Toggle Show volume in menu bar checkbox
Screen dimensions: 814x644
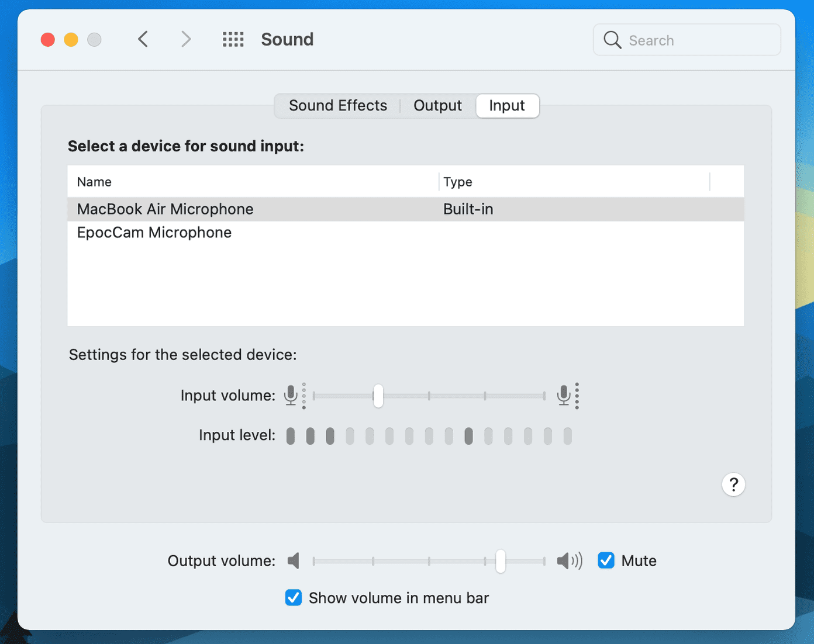[294, 598]
